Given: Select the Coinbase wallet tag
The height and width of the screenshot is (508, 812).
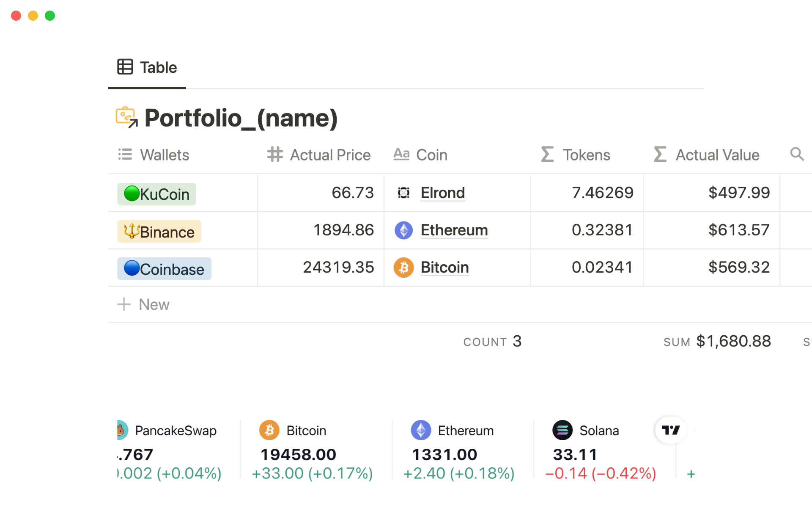Looking at the screenshot, I should coord(164,268).
